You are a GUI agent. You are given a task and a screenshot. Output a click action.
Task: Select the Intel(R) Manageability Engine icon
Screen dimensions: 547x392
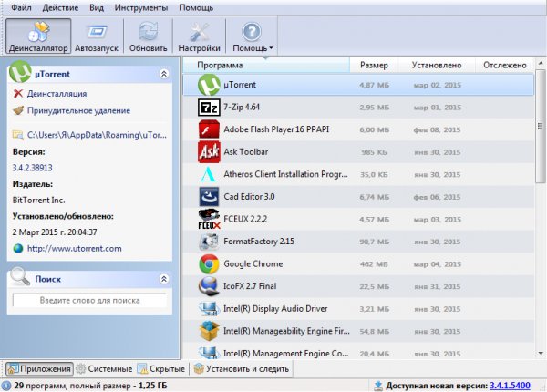click(209, 331)
